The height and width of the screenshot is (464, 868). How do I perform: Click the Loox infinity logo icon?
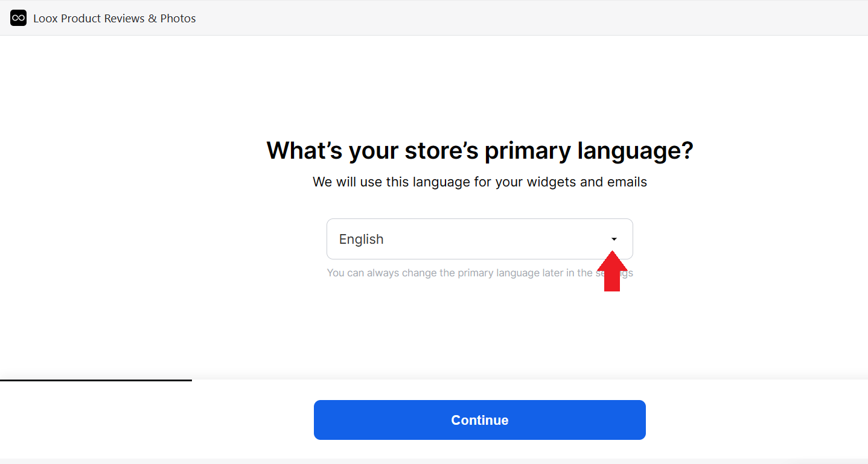(x=19, y=18)
